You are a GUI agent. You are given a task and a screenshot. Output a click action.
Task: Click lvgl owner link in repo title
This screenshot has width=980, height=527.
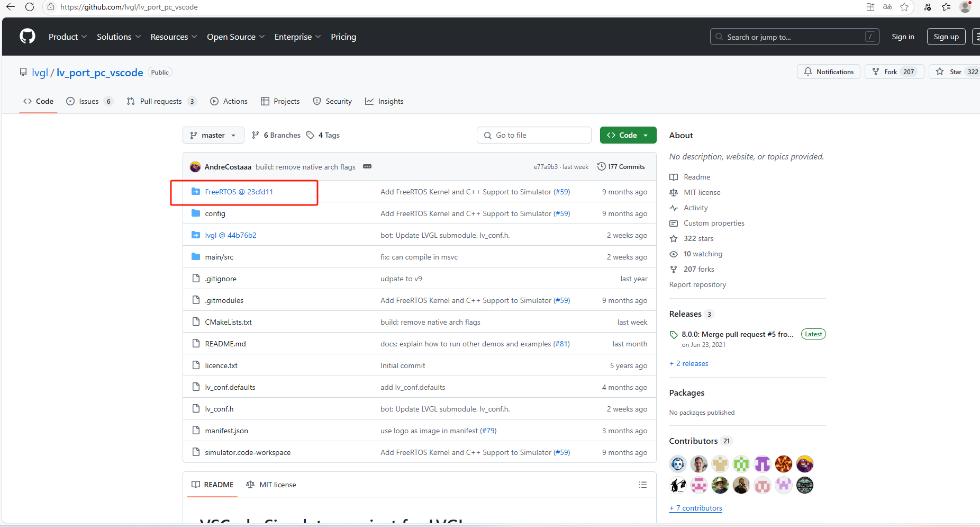(40, 73)
